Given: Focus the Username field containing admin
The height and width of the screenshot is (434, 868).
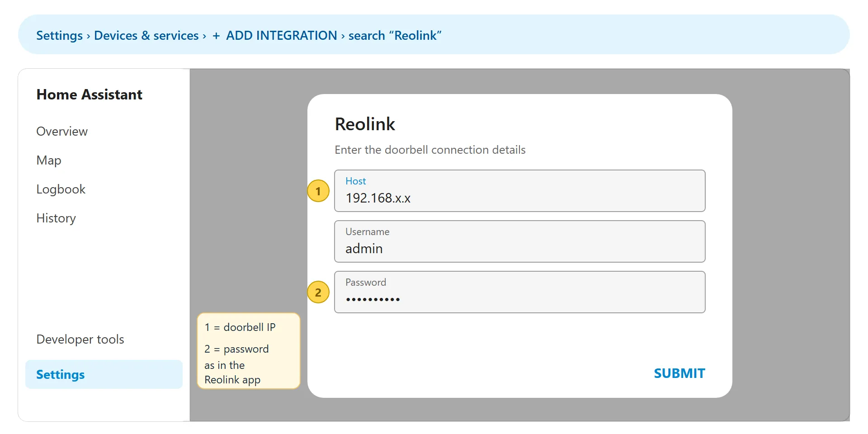Looking at the screenshot, I should click(520, 241).
